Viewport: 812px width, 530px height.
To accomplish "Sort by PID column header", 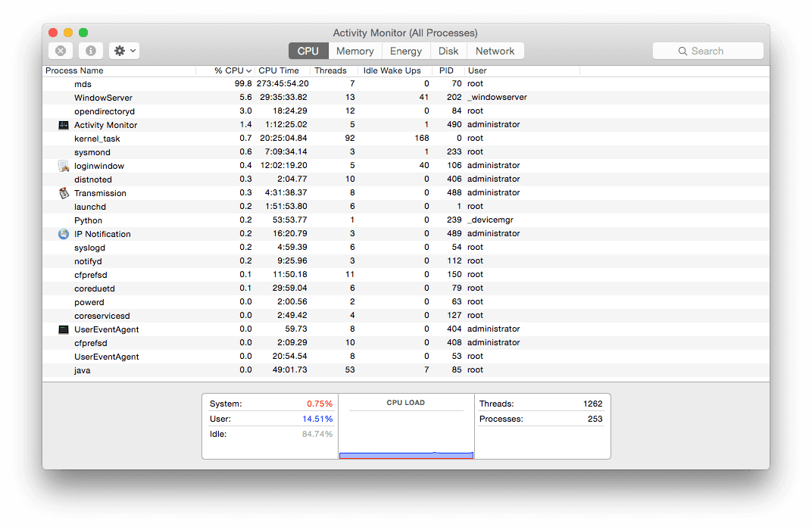I will (x=448, y=70).
